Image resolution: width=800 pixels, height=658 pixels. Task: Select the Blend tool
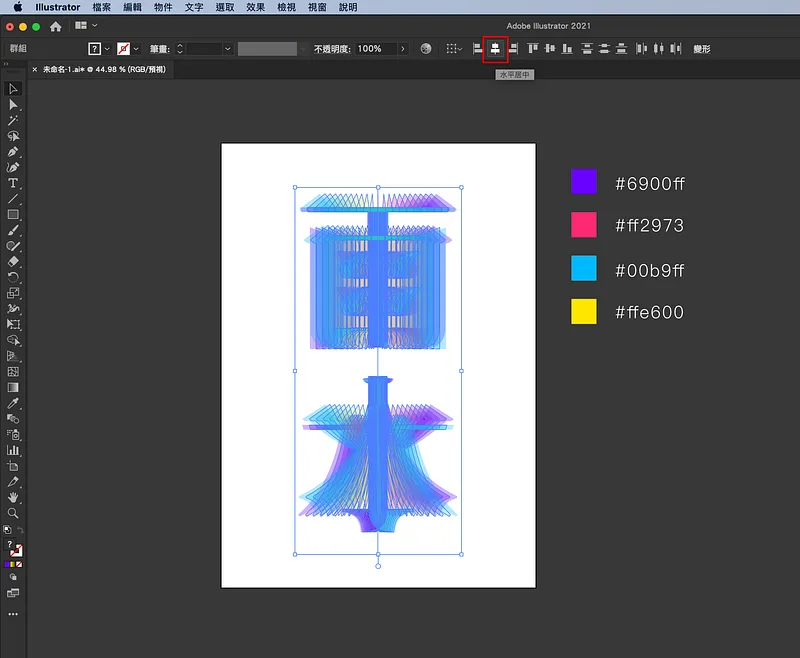[x=13, y=419]
